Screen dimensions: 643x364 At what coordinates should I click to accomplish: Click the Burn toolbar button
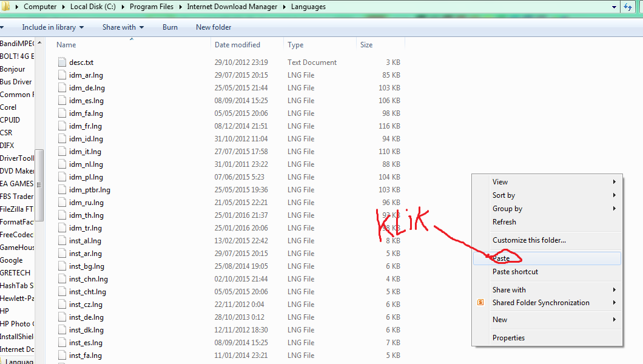tap(169, 27)
